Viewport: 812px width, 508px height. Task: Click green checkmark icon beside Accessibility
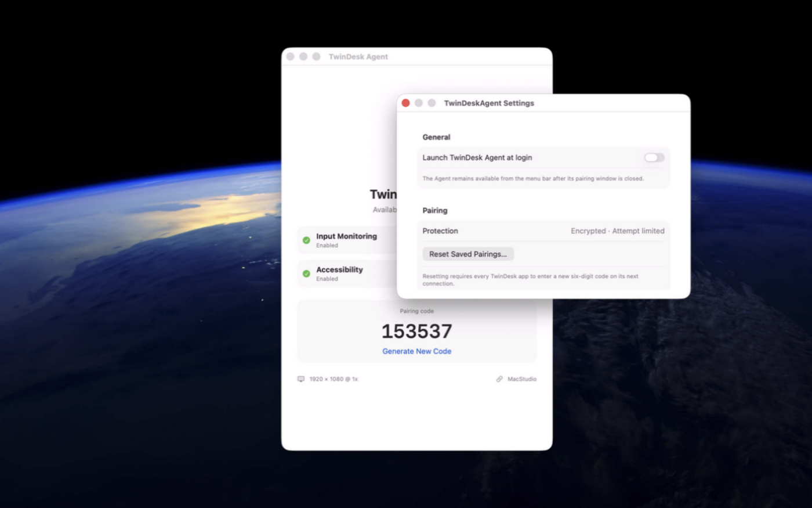[306, 273]
